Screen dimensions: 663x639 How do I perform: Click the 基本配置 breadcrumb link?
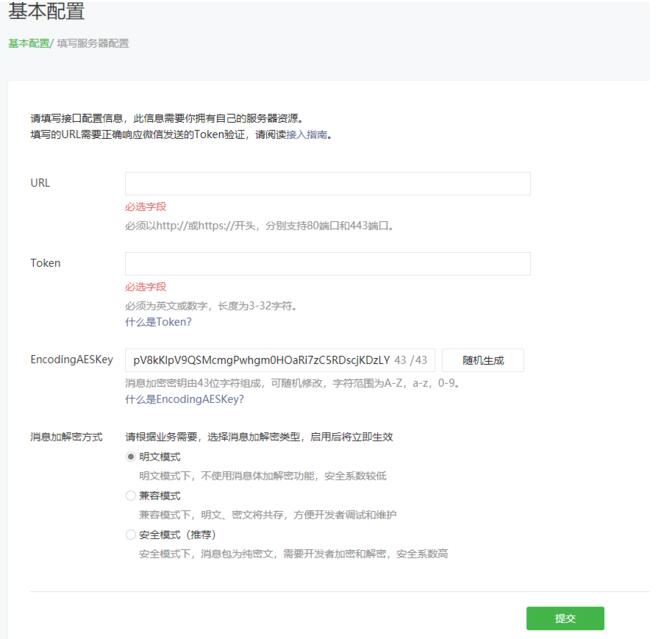pos(29,43)
